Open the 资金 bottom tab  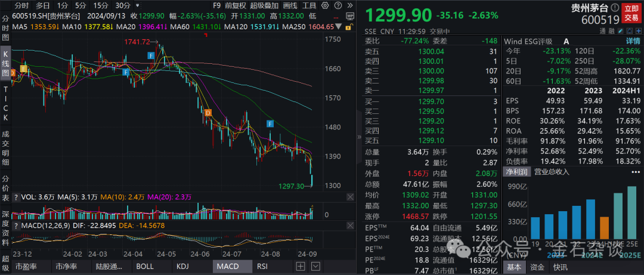(537, 267)
